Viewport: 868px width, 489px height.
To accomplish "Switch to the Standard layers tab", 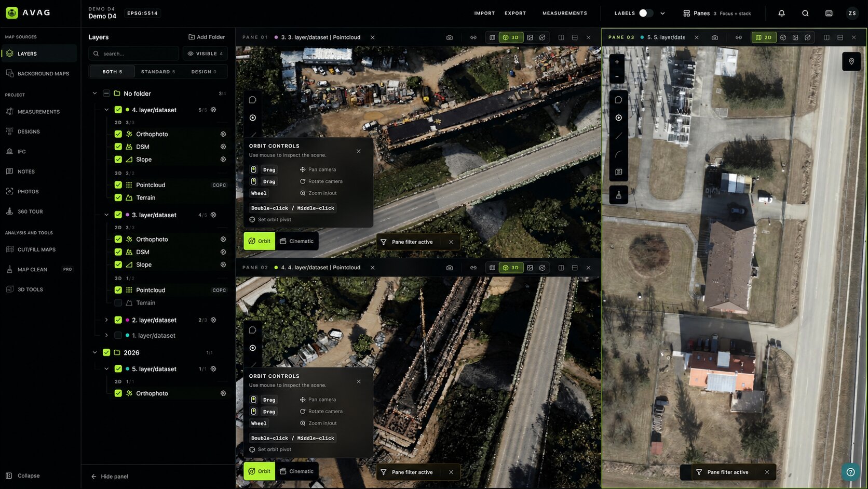I will click(158, 72).
